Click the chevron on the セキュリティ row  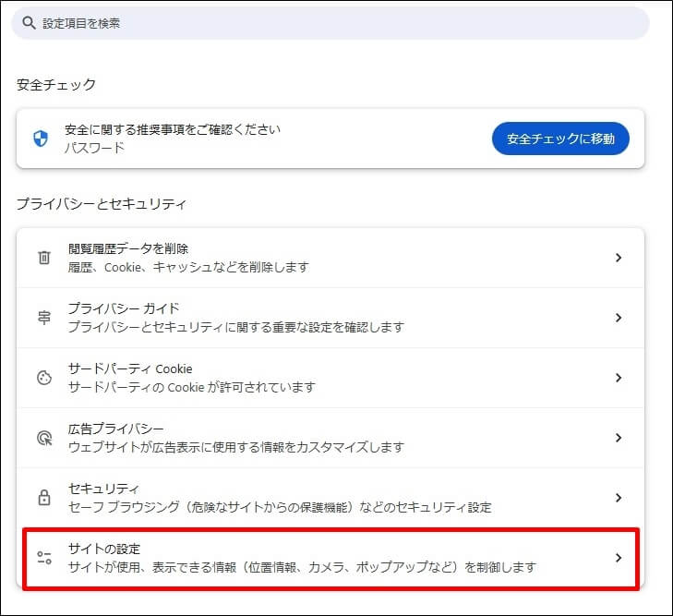(x=619, y=498)
